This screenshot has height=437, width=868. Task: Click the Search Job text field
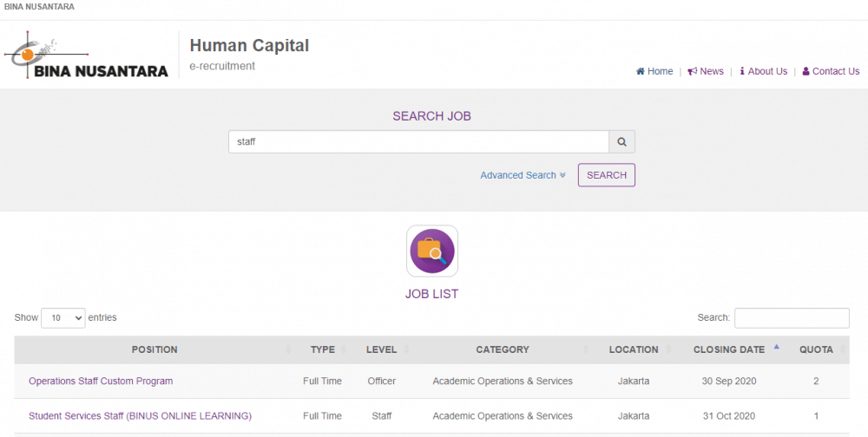[x=418, y=141]
